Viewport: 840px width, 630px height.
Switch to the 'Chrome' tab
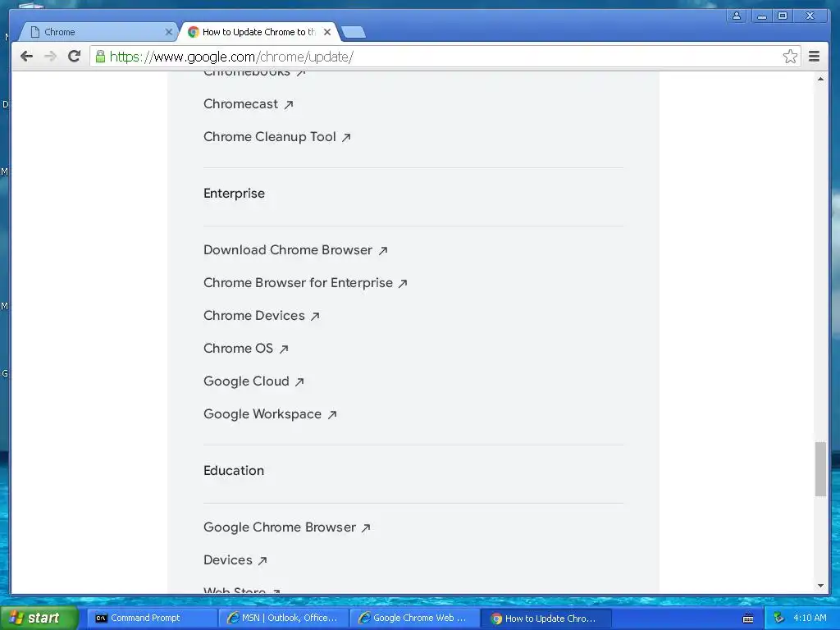pos(99,32)
